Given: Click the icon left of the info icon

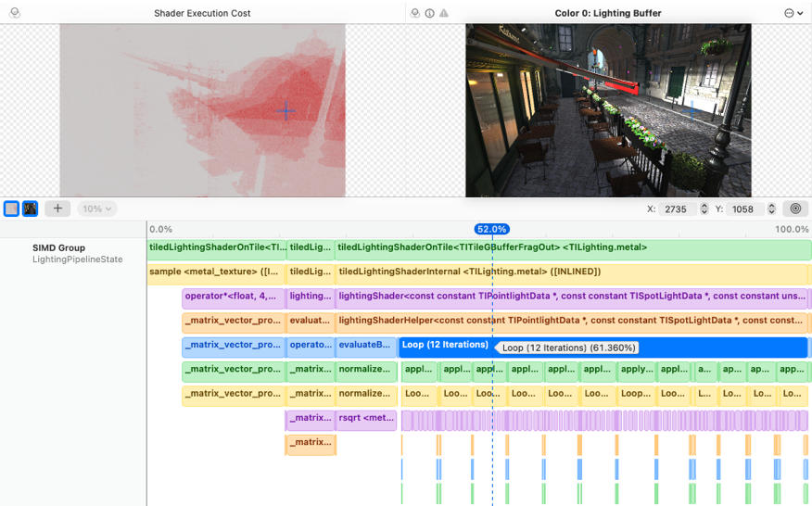Looking at the screenshot, I should click(415, 13).
